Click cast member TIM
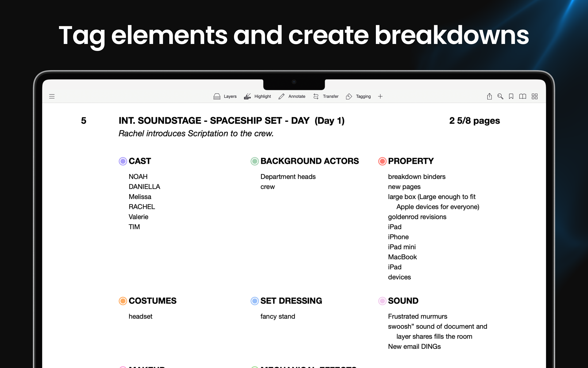Screen dimensions: 588x368 coord(134,227)
